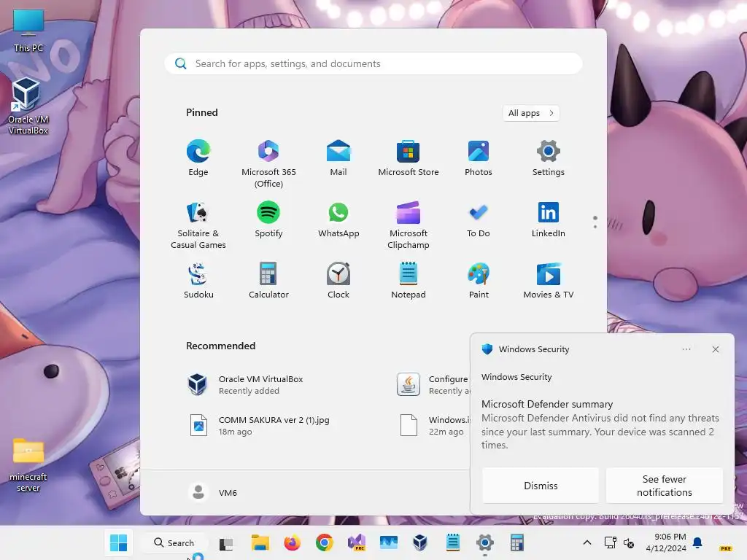Open Notepad icon on taskbar
Viewport: 747px width, 560px height.
[452, 542]
